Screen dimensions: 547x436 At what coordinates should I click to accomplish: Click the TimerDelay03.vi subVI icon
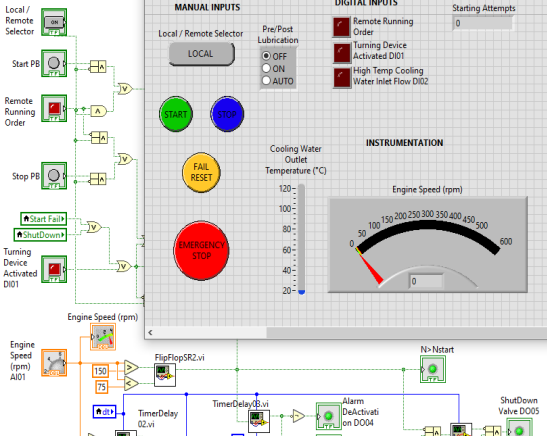coord(259,421)
